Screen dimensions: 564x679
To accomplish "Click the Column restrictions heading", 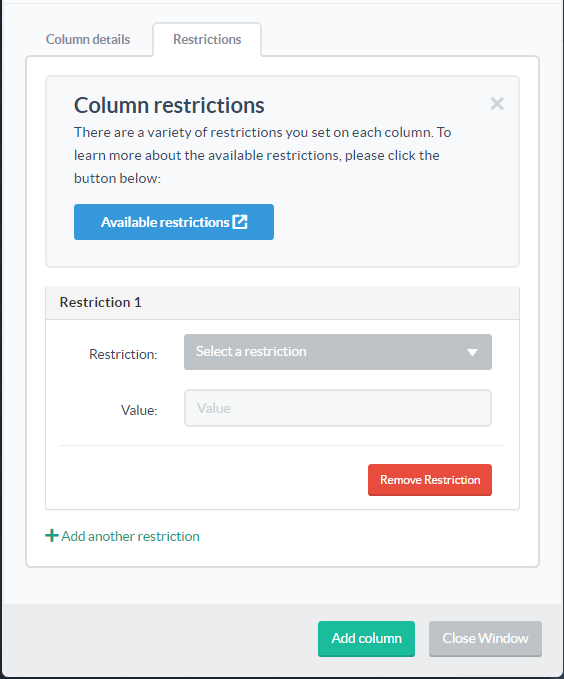I will click(x=169, y=105).
